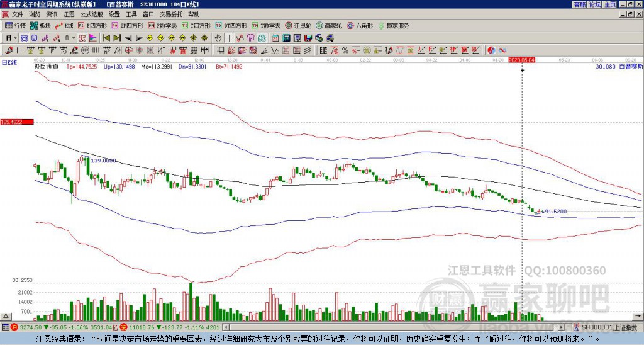Click the 3274.50 index value in status bar

click(x=31, y=327)
